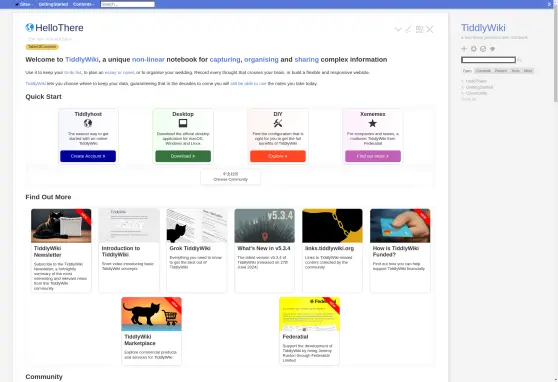
Task: Click the Tiddlyhost globe icon
Action: pyautogui.click(x=88, y=123)
